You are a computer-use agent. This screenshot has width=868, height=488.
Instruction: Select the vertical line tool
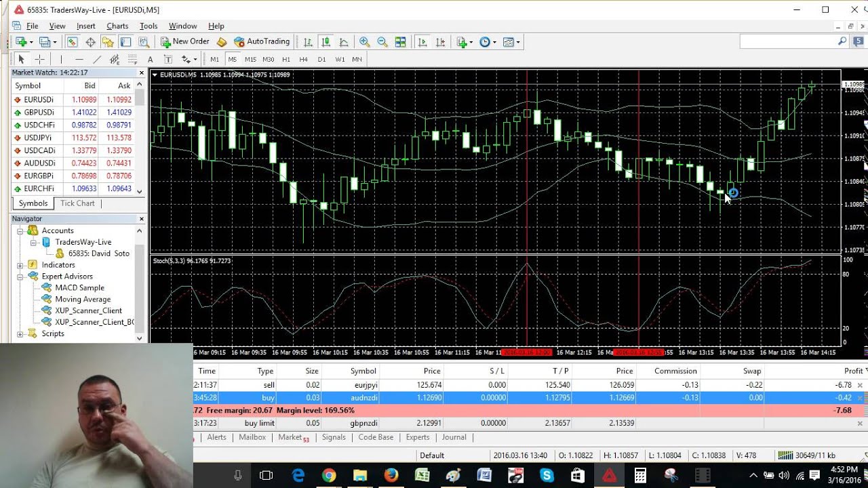pos(61,59)
